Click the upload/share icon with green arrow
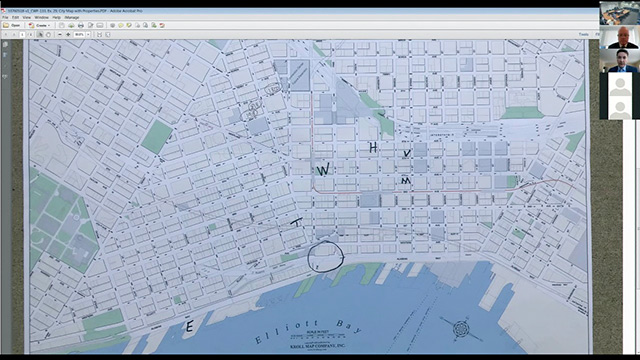Screen dimensions: 640x360 click(x=71, y=25)
